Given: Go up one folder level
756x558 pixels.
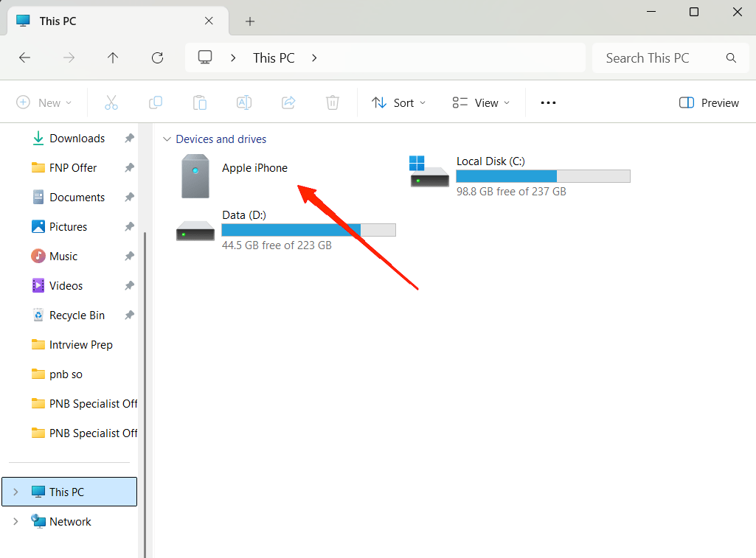Looking at the screenshot, I should pyautogui.click(x=113, y=57).
